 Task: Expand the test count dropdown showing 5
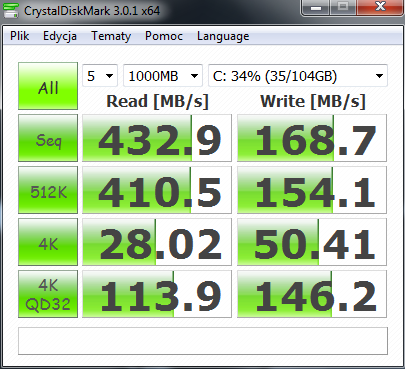click(100, 76)
